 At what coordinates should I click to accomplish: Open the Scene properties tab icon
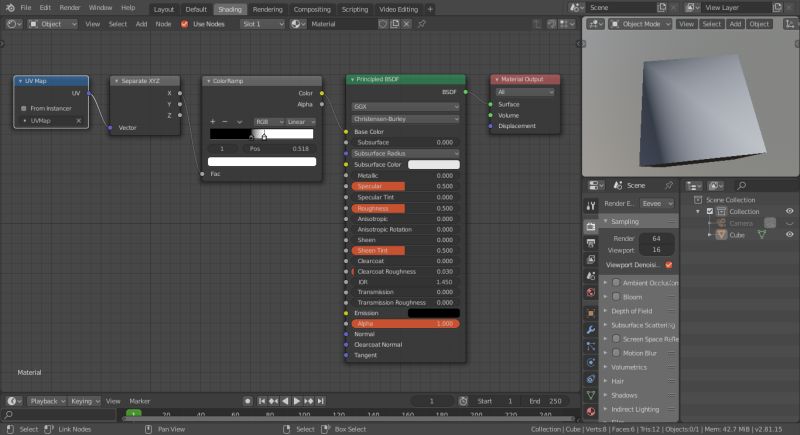pyautogui.click(x=591, y=275)
